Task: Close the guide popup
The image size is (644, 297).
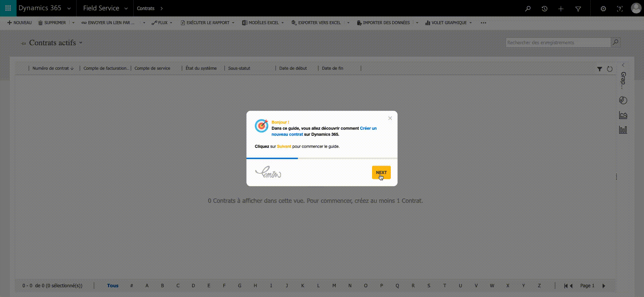Action: click(x=390, y=118)
